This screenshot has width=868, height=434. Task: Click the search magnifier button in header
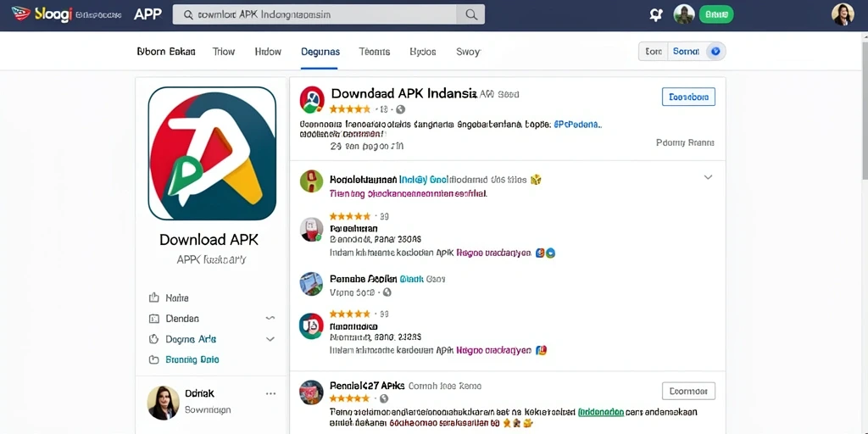[471, 15]
